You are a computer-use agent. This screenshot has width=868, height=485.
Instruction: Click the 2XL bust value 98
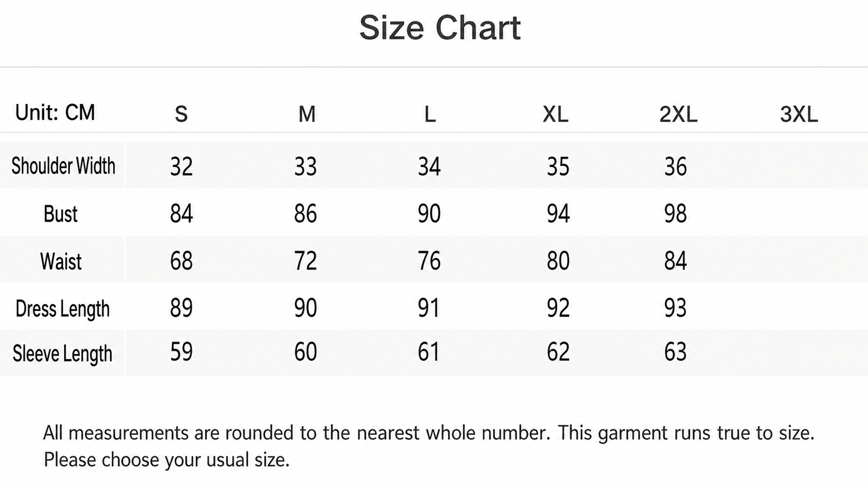[676, 213]
